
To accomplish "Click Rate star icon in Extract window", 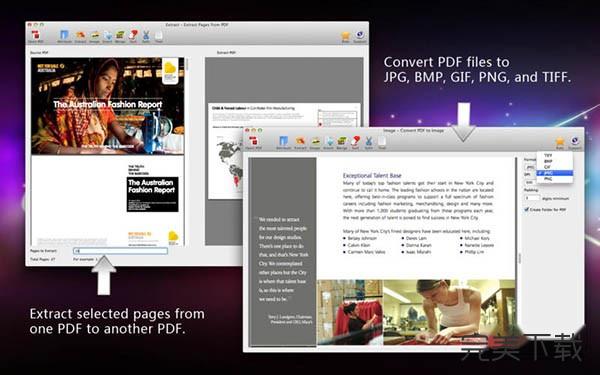I will coord(346,36).
